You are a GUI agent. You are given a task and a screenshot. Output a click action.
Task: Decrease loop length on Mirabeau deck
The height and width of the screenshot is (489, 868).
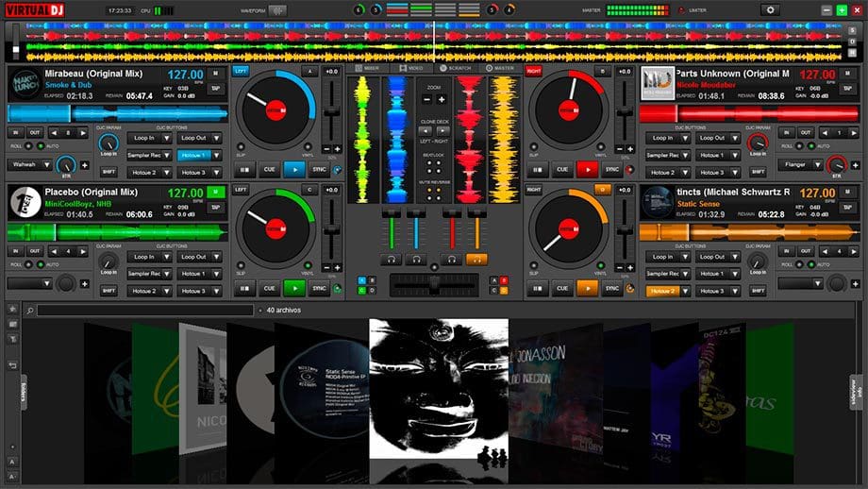click(x=54, y=133)
